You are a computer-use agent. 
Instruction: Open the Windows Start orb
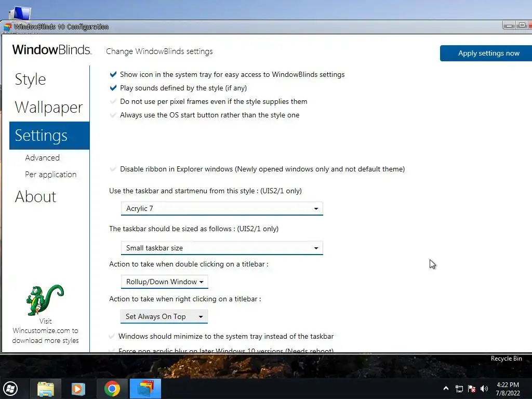click(10, 389)
